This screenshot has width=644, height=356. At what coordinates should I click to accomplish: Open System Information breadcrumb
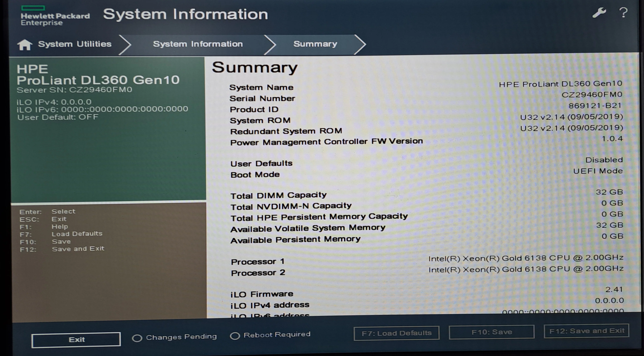click(x=198, y=44)
